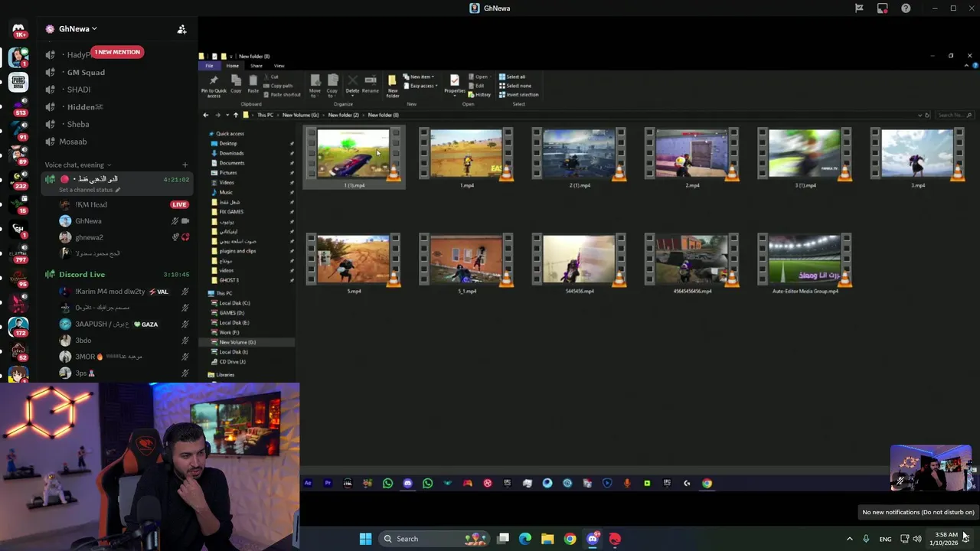Click the Discord home icon at the top of the server list
980x551 pixels.
[18, 29]
